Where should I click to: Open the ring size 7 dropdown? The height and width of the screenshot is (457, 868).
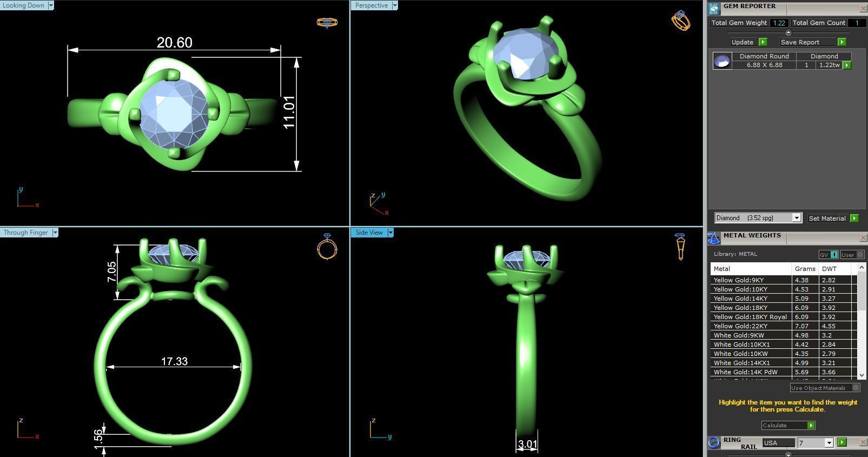[x=829, y=443]
